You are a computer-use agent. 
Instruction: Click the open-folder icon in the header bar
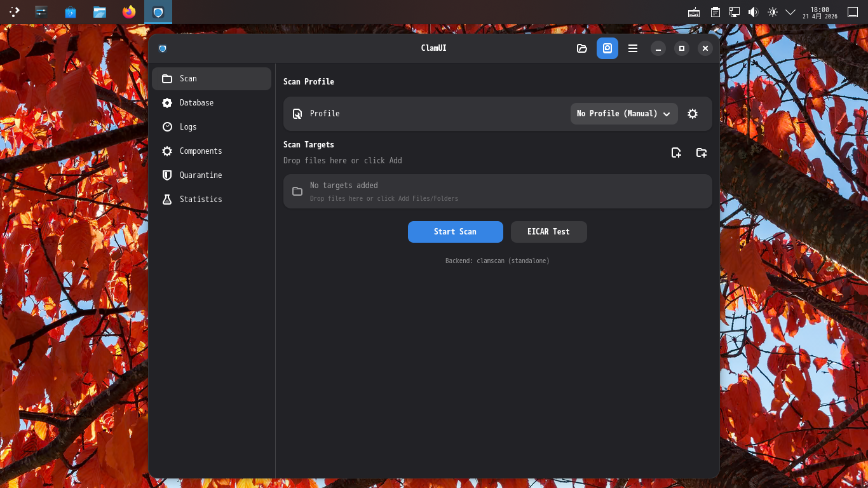pos(582,48)
